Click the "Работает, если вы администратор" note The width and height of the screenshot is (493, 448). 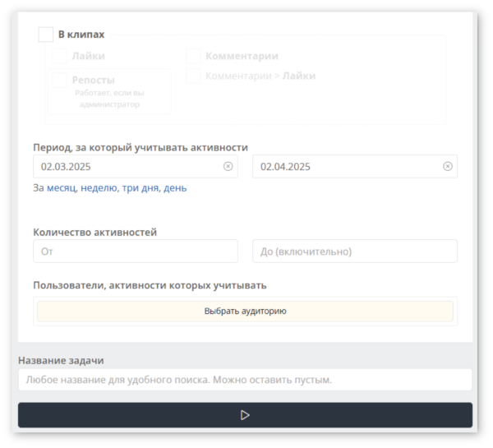(109, 99)
